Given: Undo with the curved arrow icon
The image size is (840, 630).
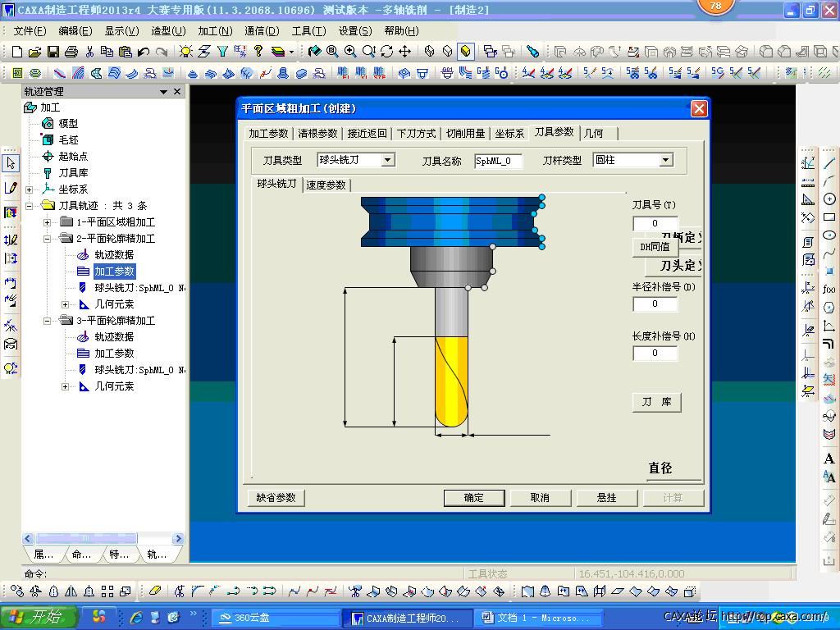Looking at the screenshot, I should (143, 52).
